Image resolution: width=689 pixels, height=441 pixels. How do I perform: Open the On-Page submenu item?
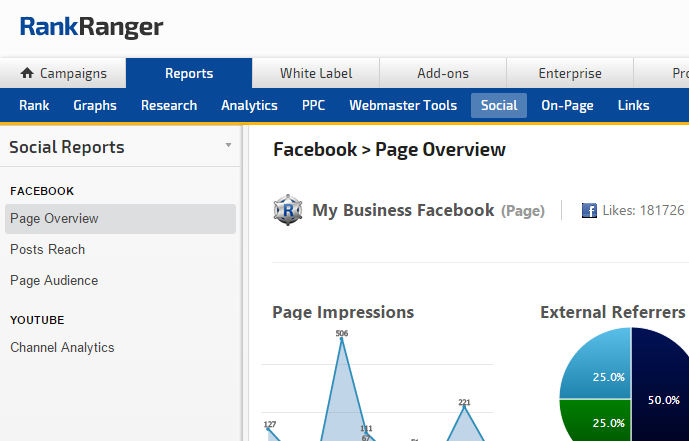point(567,105)
